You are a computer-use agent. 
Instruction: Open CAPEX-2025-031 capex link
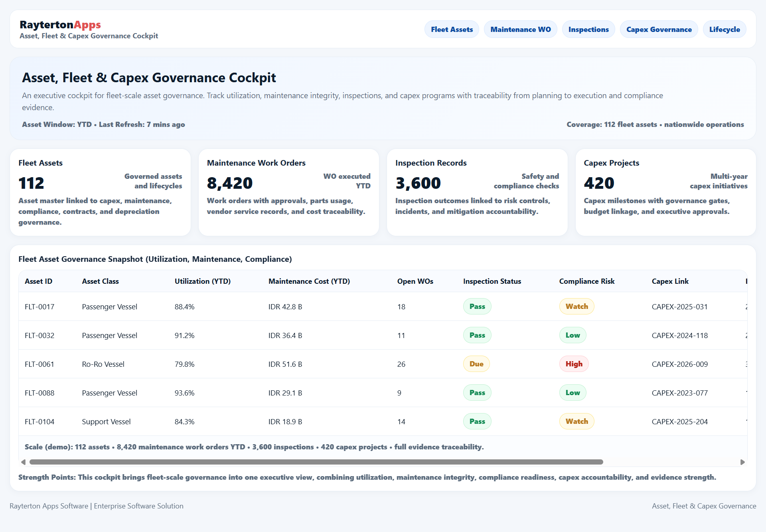click(x=679, y=307)
